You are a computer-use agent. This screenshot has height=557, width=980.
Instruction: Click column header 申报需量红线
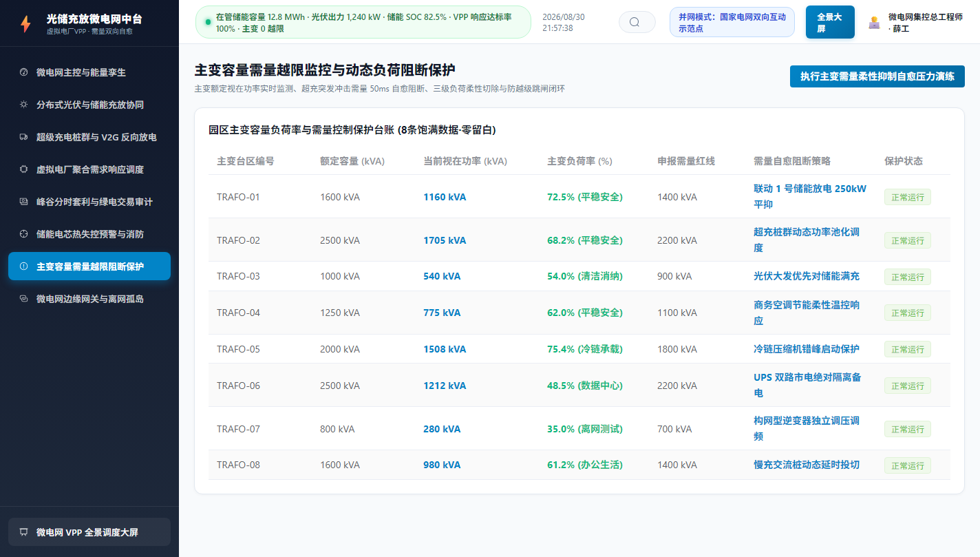tap(686, 161)
